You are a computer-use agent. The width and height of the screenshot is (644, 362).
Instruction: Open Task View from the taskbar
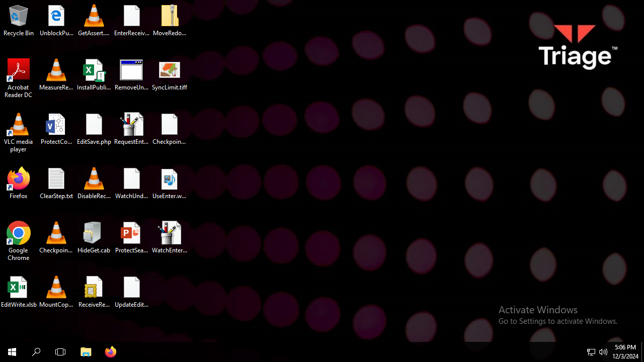point(60,352)
